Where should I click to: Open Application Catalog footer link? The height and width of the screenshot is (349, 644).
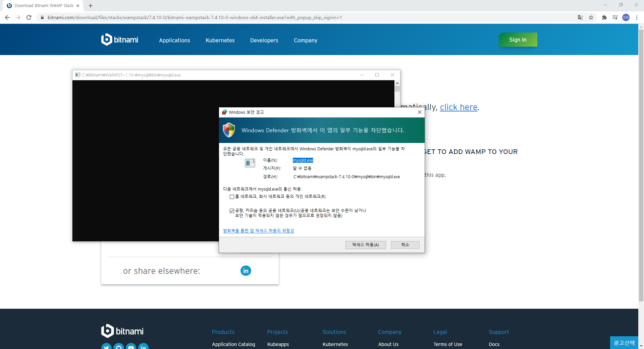tap(233, 344)
